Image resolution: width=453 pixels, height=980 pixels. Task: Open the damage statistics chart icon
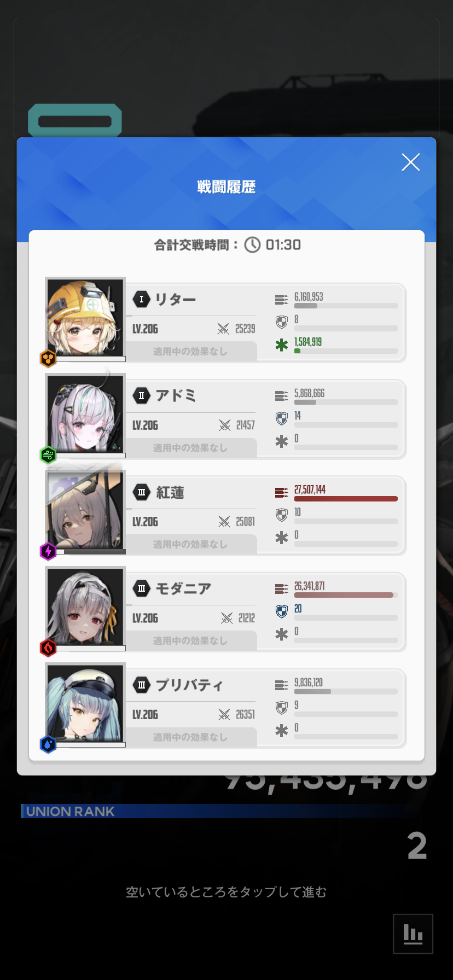(413, 934)
